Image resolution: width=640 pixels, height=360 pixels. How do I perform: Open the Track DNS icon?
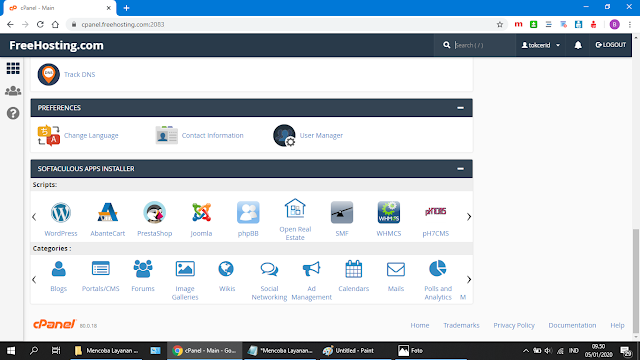(49, 74)
